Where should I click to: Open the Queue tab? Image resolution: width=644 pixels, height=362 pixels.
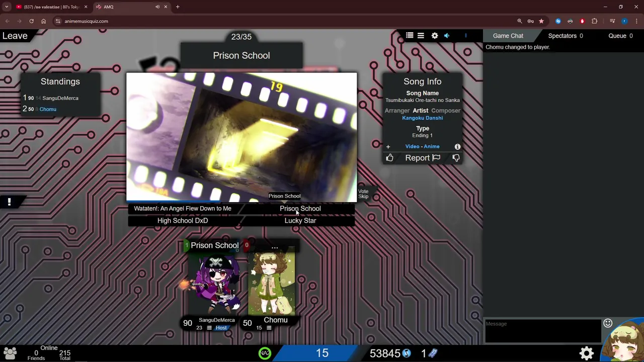tap(620, 36)
